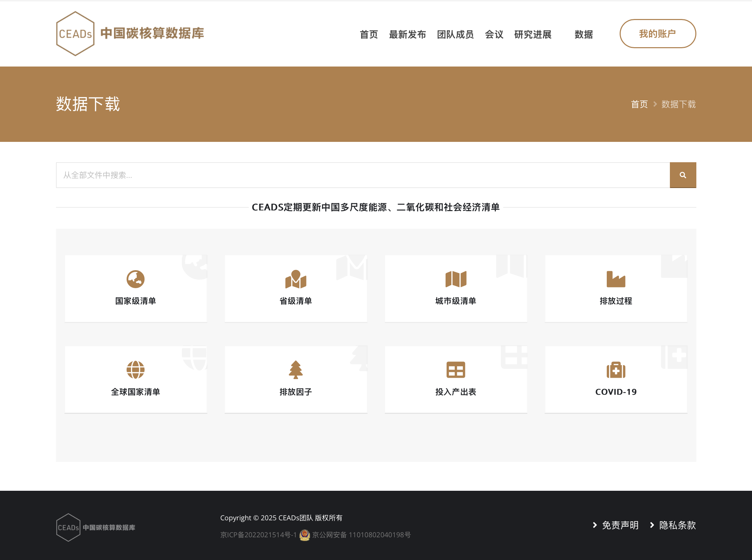
Task: Open the medical kit COVID-19 icon
Action: [x=616, y=370]
